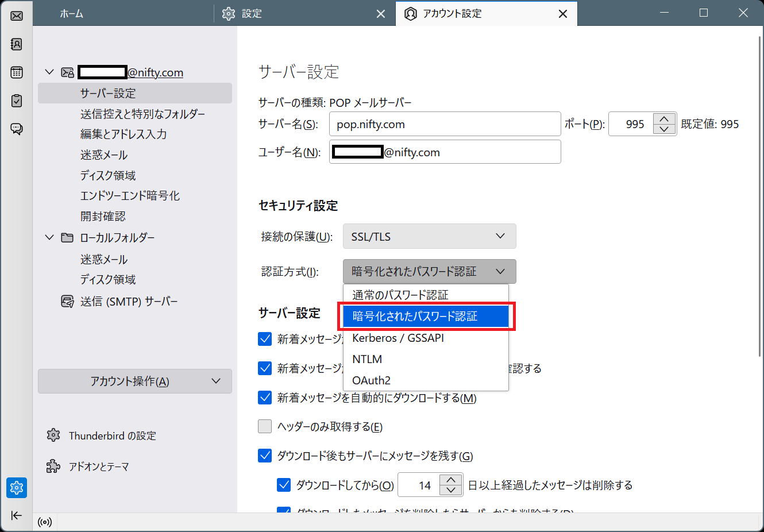Open Thunderbird の設定 link
This screenshot has height=532, width=764.
click(x=112, y=435)
